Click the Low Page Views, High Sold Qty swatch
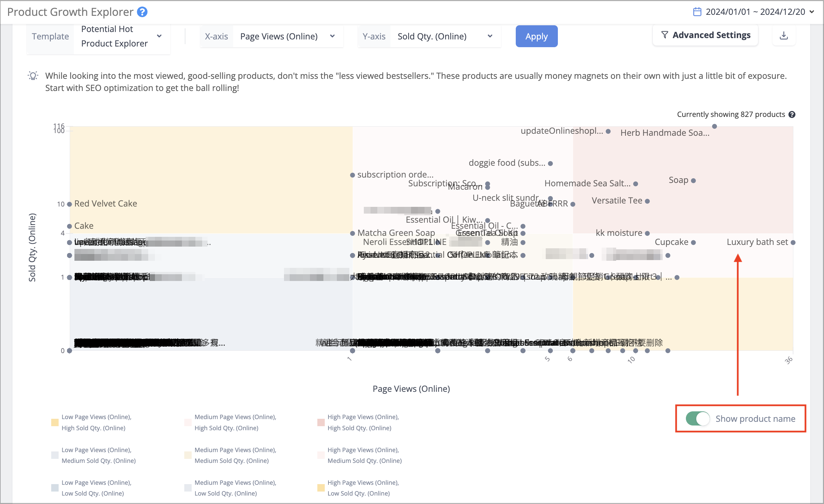824x504 pixels. [55, 422]
